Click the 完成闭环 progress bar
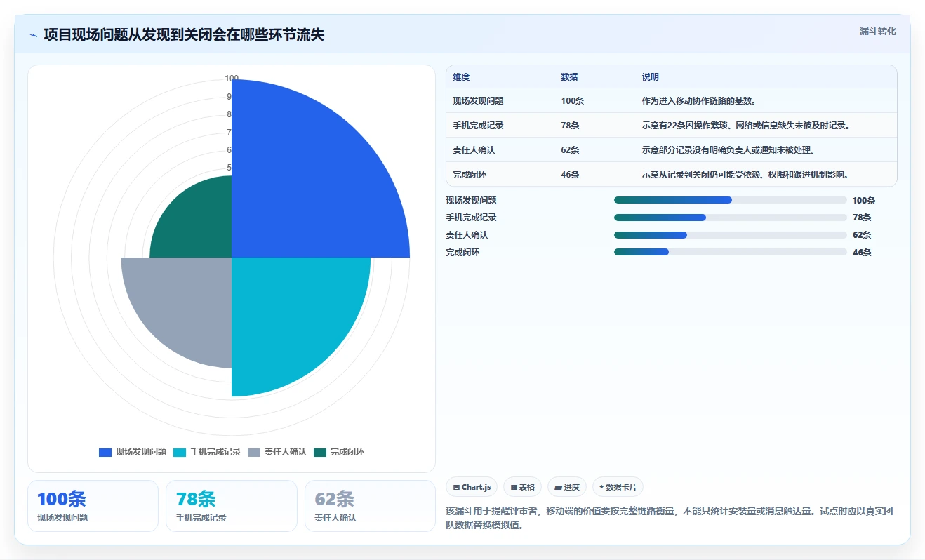 click(x=730, y=253)
